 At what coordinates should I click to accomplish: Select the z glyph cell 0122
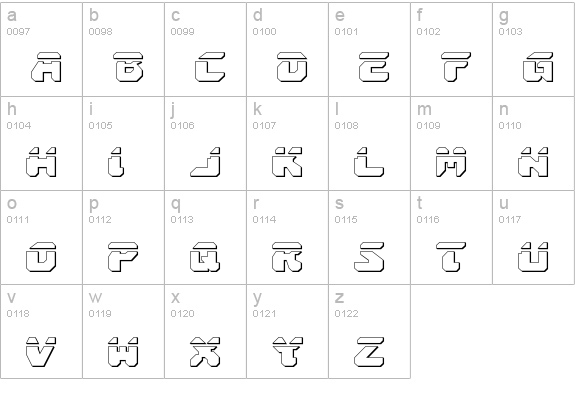coord(369,331)
